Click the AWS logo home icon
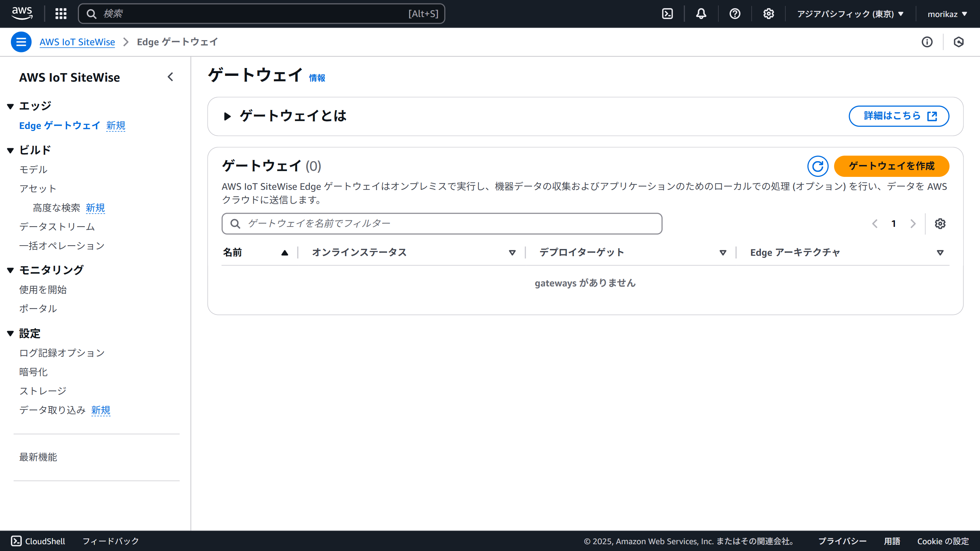This screenshot has width=980, height=551. click(x=22, y=13)
